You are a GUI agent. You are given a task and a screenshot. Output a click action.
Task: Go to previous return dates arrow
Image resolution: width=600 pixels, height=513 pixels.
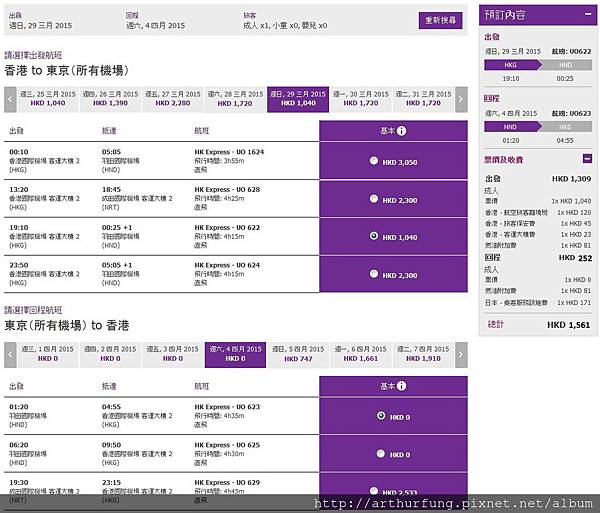coord(10,355)
